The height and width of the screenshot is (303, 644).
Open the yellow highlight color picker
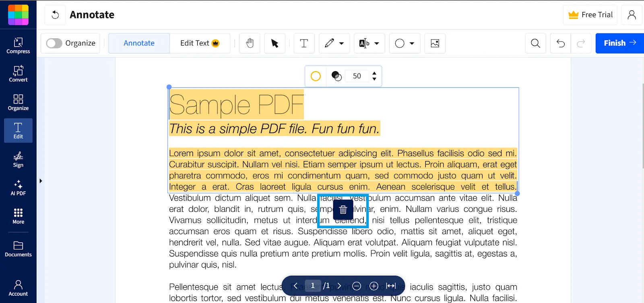tap(316, 76)
